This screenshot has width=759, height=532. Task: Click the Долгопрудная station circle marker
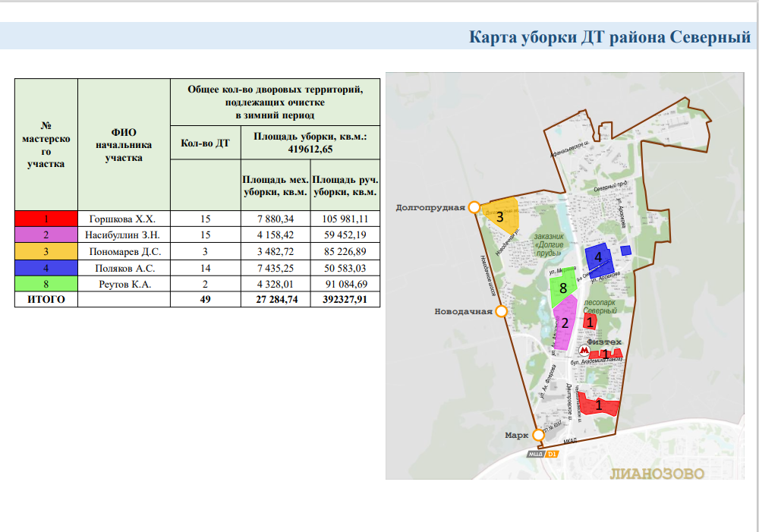coord(474,208)
